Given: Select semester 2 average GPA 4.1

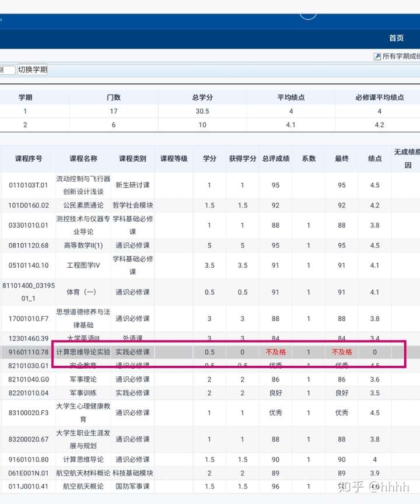Looking at the screenshot, I should [291, 125].
